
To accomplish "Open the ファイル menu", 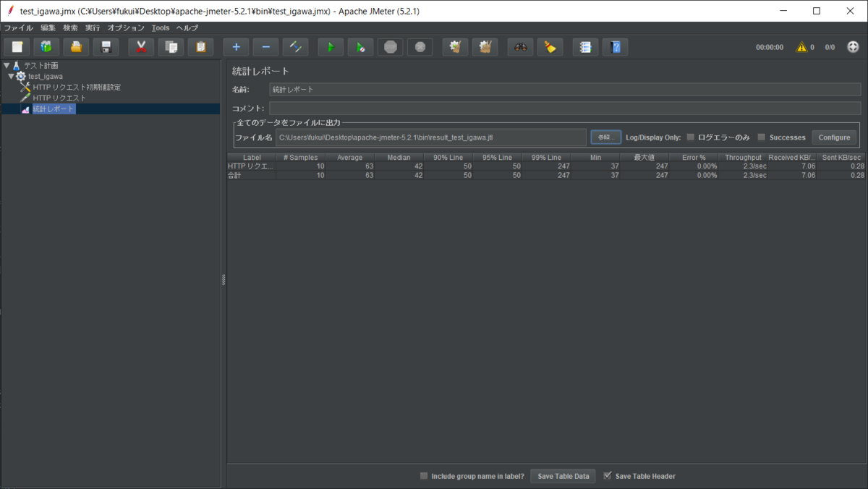I will pyautogui.click(x=19, y=27).
